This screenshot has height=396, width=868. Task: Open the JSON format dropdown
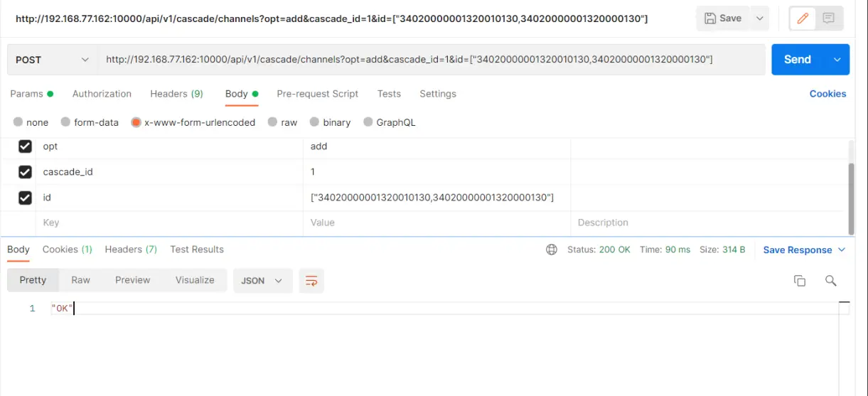tap(262, 281)
